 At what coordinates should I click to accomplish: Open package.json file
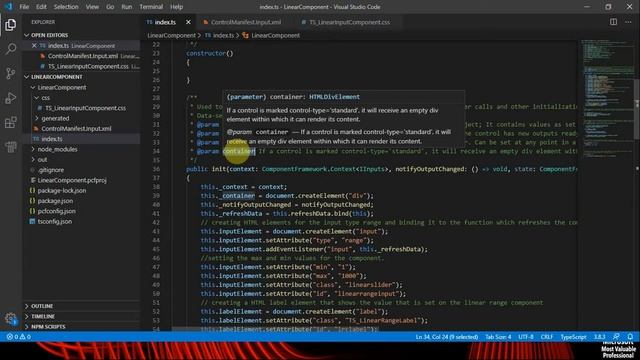click(55, 201)
